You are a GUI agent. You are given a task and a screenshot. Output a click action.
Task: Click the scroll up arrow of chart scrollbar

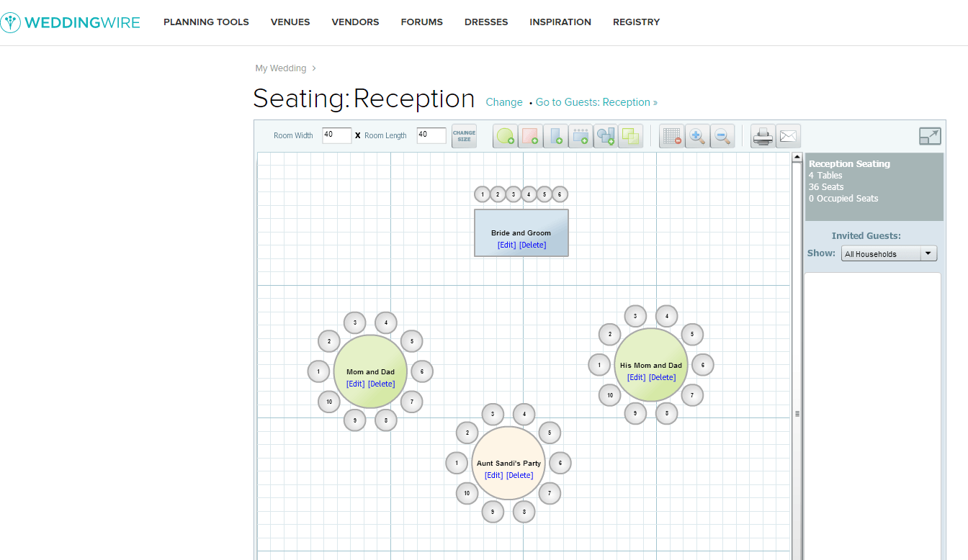(x=797, y=157)
